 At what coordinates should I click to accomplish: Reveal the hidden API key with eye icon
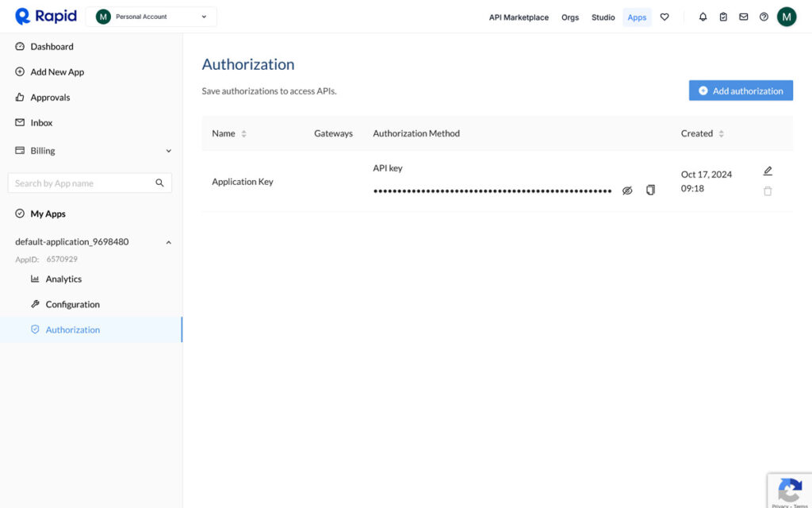(x=627, y=190)
